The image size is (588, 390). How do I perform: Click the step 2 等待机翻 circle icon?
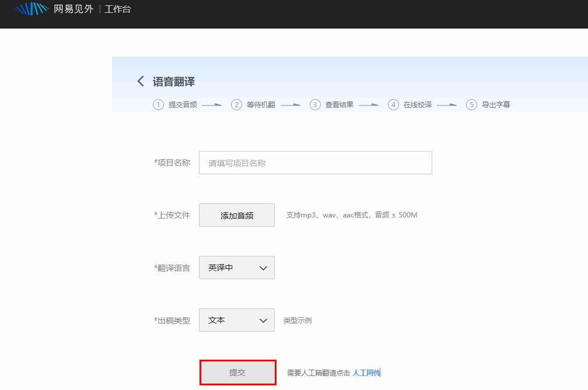tap(236, 104)
